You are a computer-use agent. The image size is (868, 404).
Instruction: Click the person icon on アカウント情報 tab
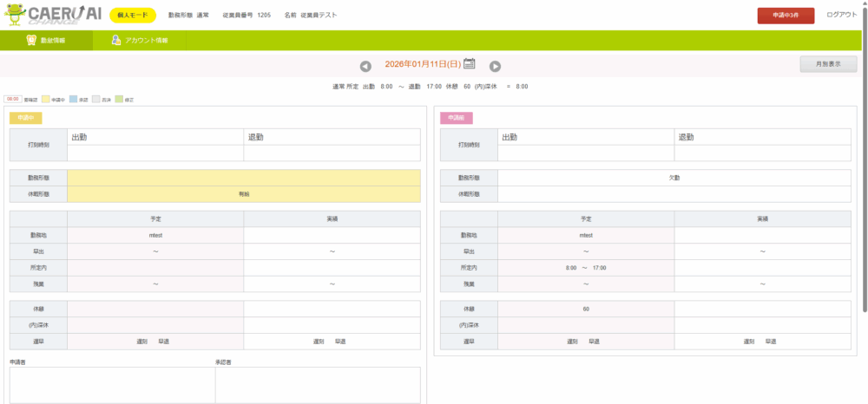(x=115, y=41)
